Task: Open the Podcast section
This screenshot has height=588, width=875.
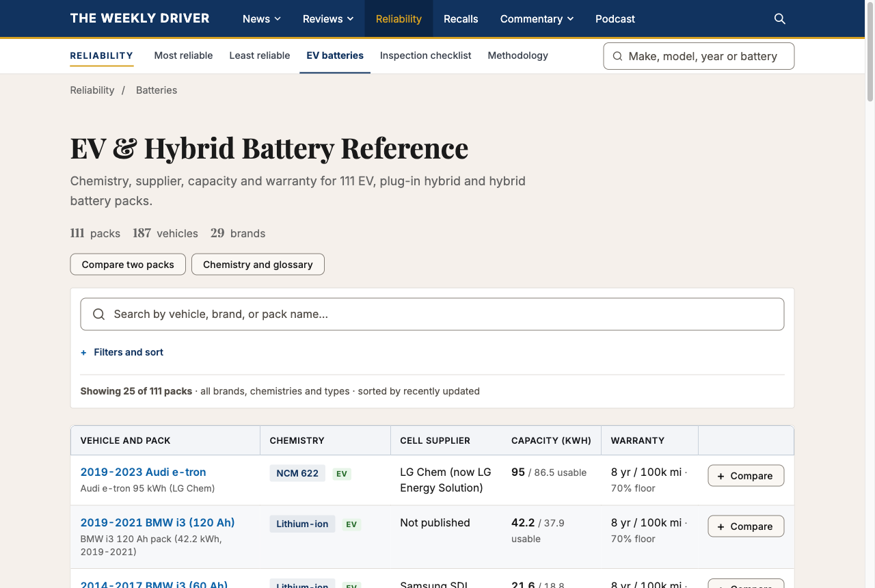Action: click(x=615, y=18)
